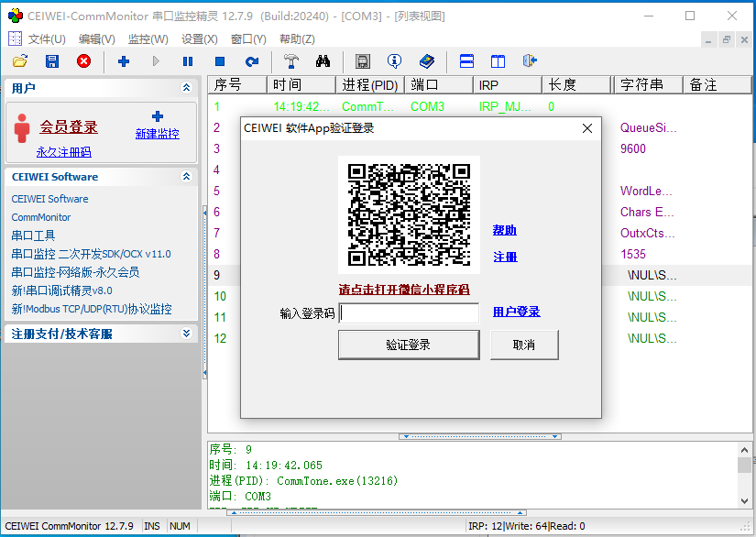Click the list view icon left of 文件 menu
756x537 pixels.
(x=16, y=38)
